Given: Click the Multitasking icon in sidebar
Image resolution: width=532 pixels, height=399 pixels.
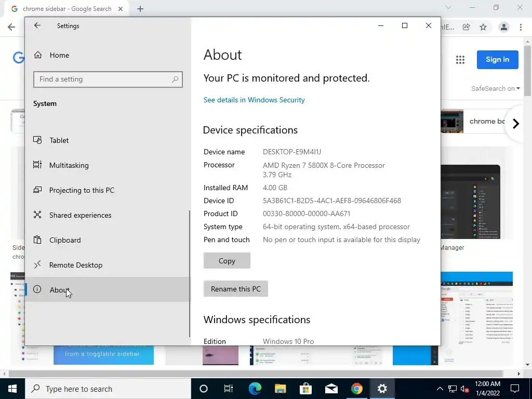Looking at the screenshot, I should (x=37, y=165).
